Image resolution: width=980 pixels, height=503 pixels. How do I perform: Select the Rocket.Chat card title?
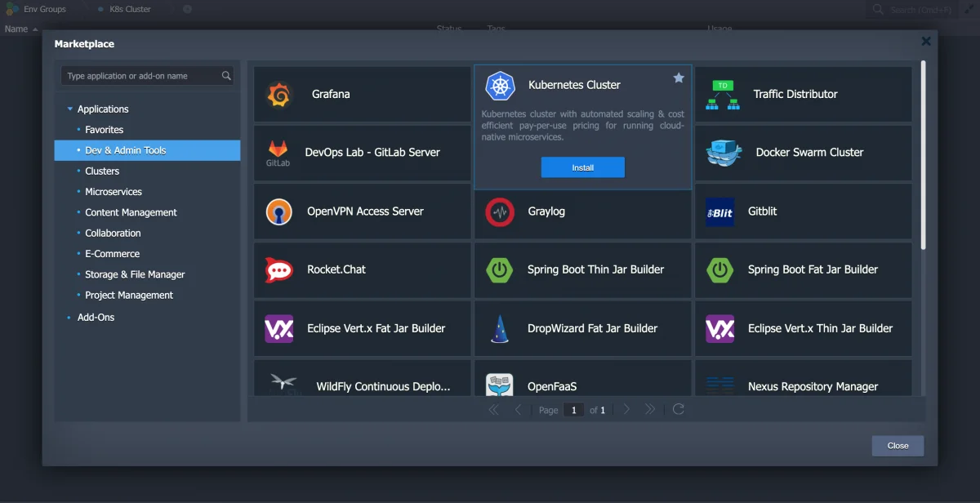click(336, 269)
